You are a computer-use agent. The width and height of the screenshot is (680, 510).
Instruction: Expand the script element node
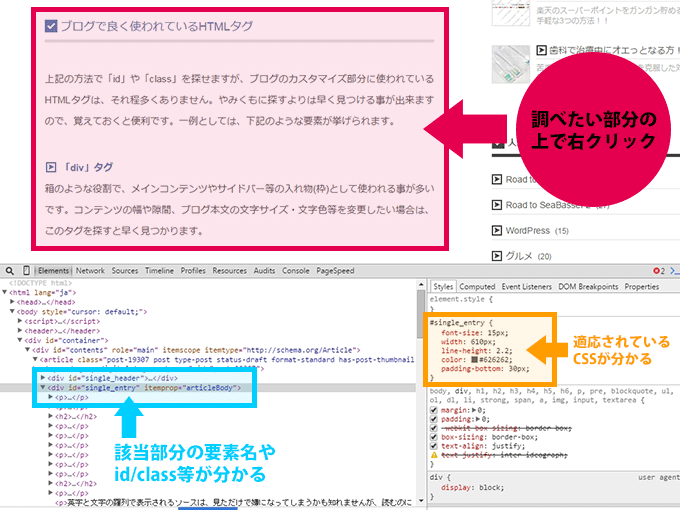pos(20,321)
